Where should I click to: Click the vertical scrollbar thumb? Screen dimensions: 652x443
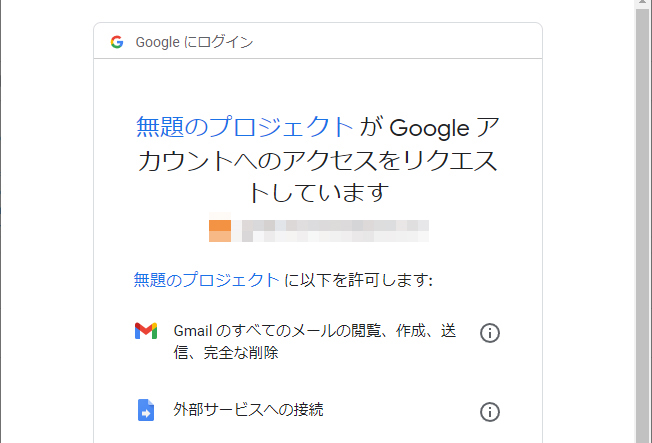coord(642,225)
